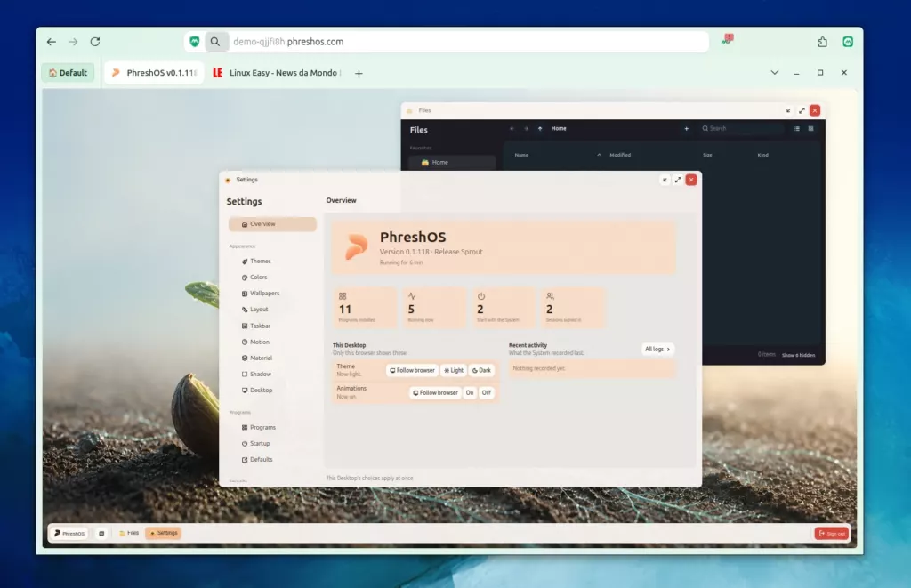Open the PhreshOS start menu in taskbar

pos(69,533)
